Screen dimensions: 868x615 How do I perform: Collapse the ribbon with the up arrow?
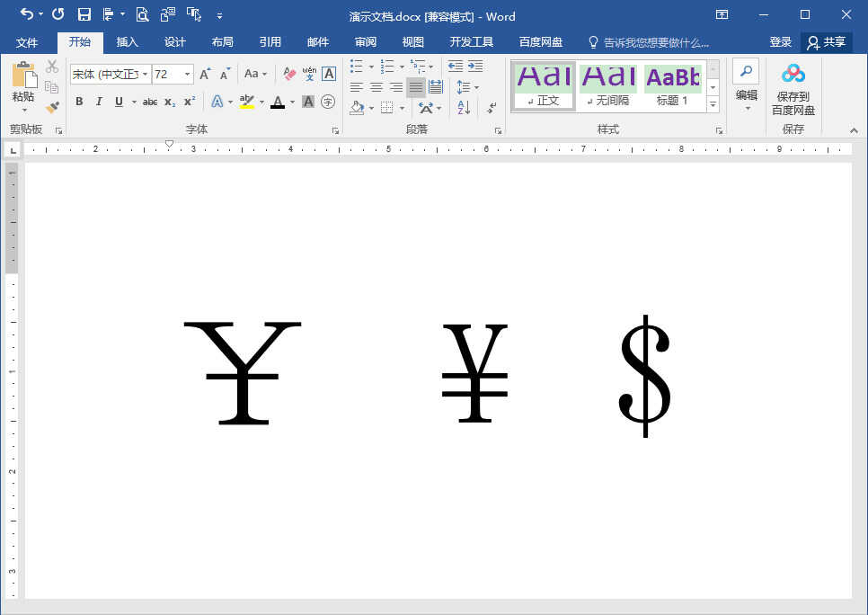(x=855, y=130)
